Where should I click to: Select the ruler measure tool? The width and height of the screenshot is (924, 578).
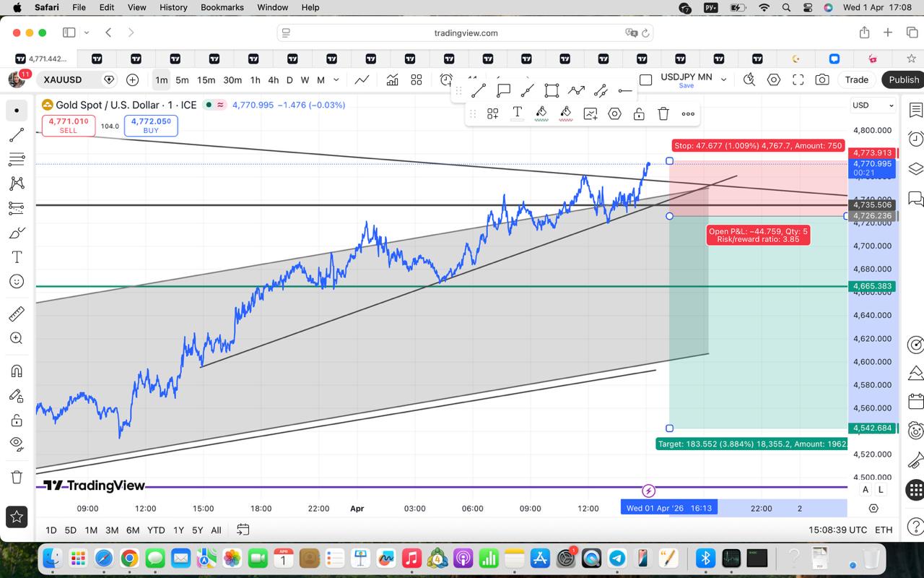tap(17, 314)
